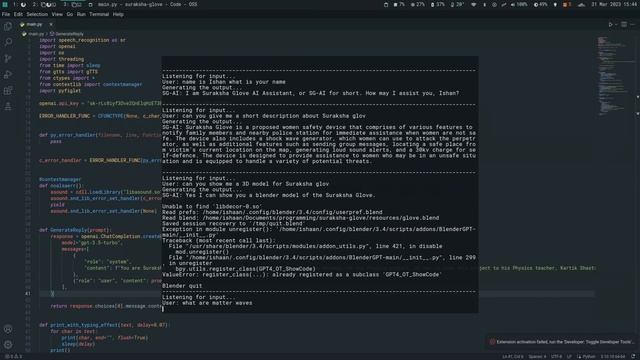Click the Extension activation failed notification
The height and width of the screenshot is (360, 640).
tap(562, 342)
